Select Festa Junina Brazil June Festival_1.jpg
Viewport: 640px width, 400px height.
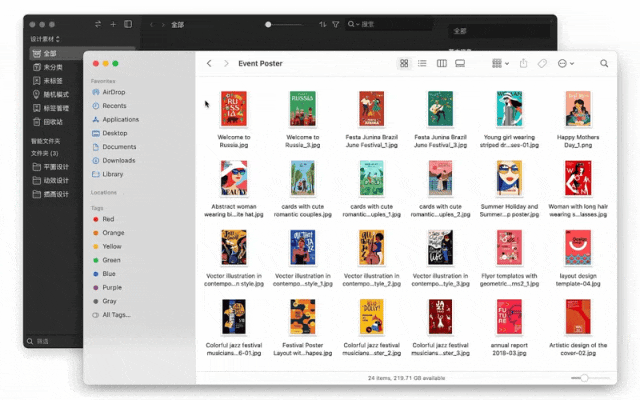coord(371,109)
